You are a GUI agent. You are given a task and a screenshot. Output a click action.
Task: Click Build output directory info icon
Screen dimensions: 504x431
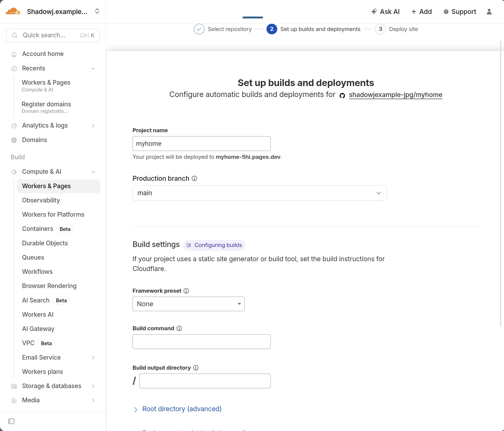click(196, 368)
